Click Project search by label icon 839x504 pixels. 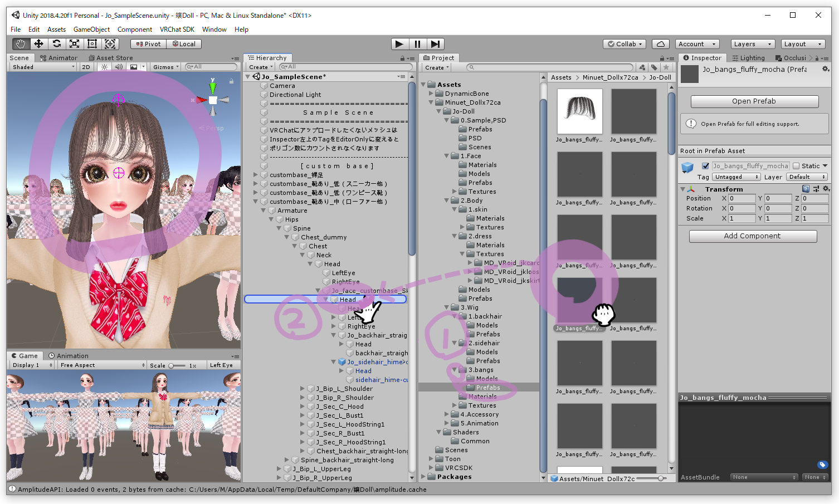pyautogui.click(x=654, y=67)
